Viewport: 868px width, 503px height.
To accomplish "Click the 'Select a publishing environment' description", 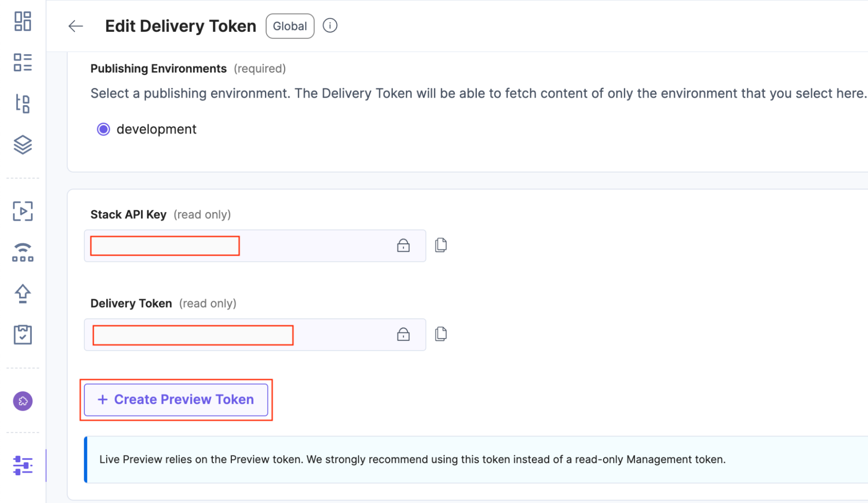I will point(479,93).
